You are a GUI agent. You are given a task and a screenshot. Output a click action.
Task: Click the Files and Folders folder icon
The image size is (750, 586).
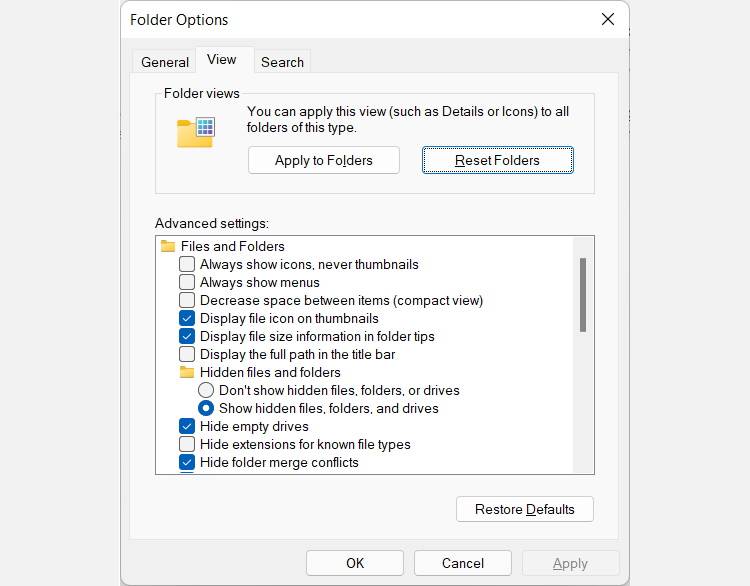(x=168, y=246)
